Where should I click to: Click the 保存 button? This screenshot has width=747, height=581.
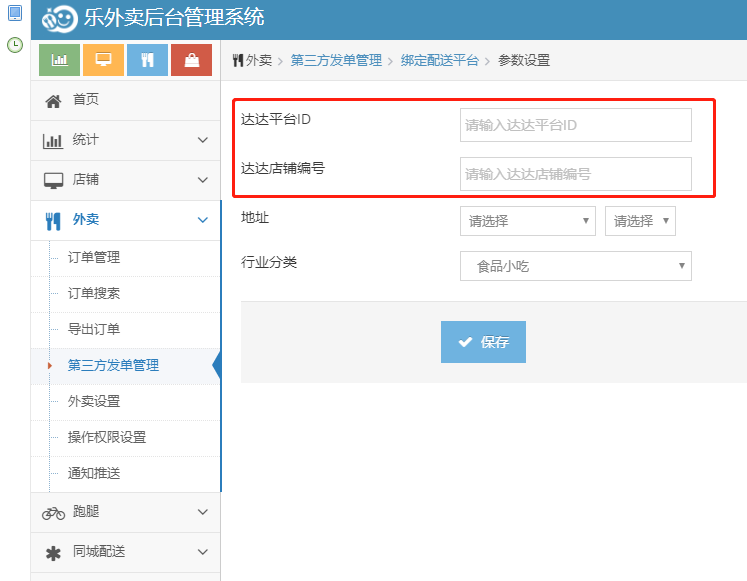pos(483,342)
